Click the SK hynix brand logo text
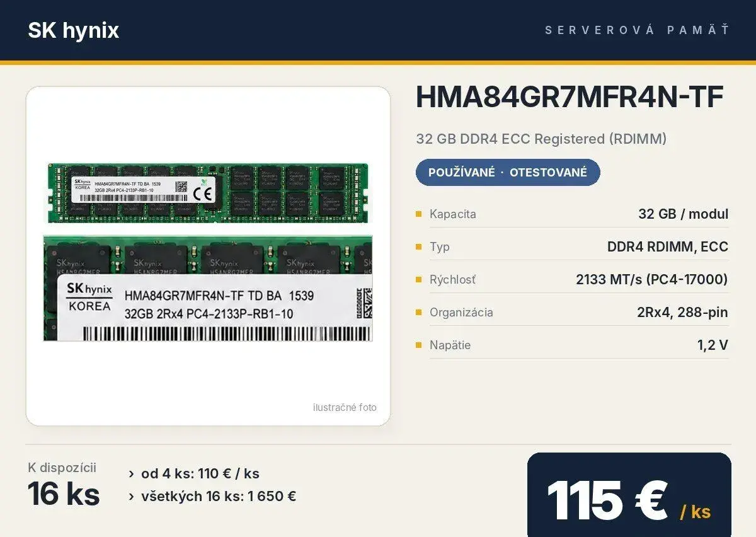This screenshot has width=756, height=537. point(73,30)
